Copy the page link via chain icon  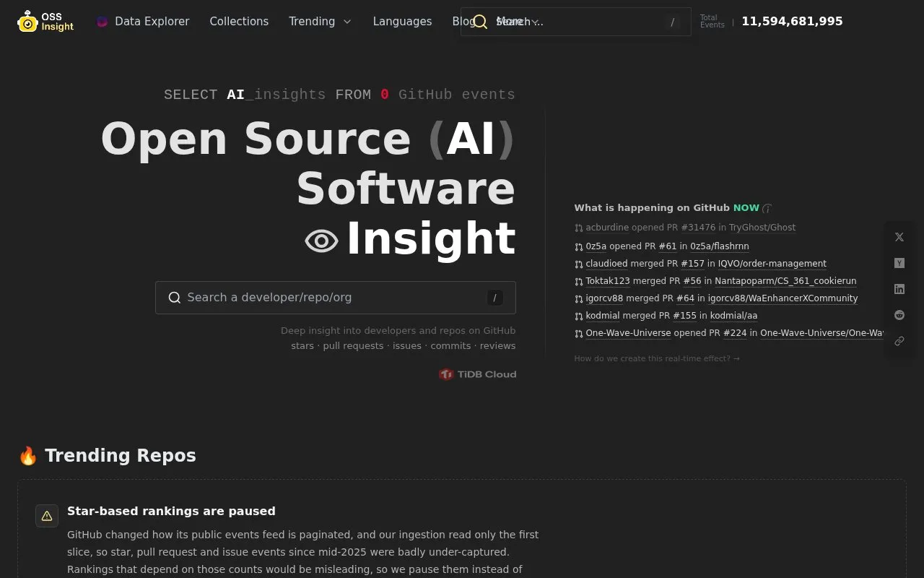coord(899,341)
